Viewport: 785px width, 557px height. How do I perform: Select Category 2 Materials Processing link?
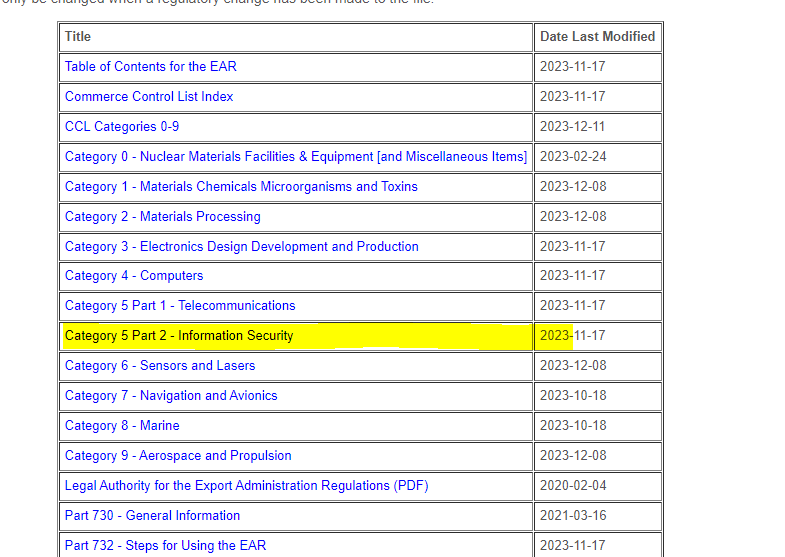tap(162, 217)
